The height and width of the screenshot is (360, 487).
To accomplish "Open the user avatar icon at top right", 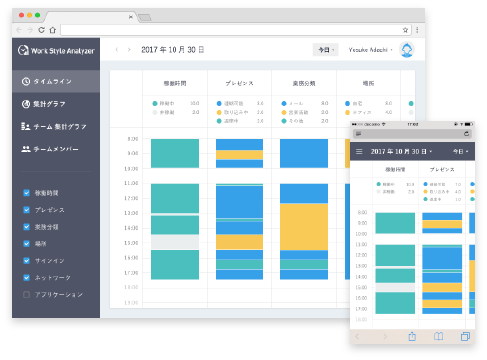I will point(407,50).
